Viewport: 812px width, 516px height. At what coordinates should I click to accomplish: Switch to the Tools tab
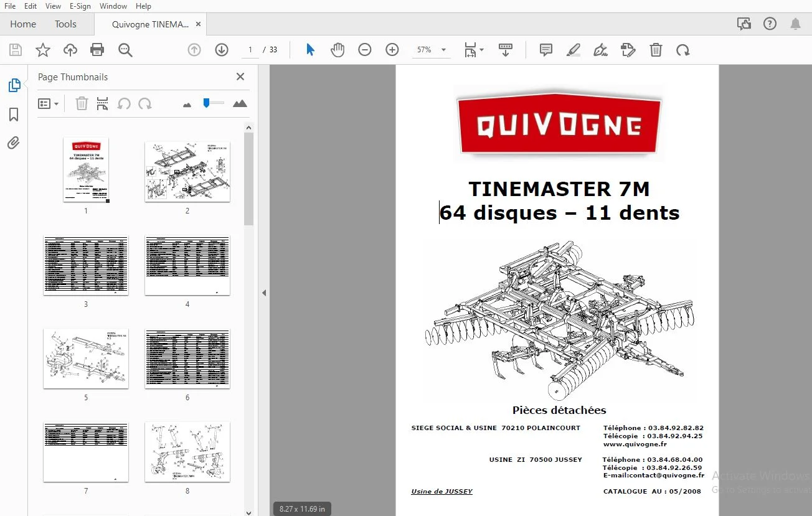(65, 24)
